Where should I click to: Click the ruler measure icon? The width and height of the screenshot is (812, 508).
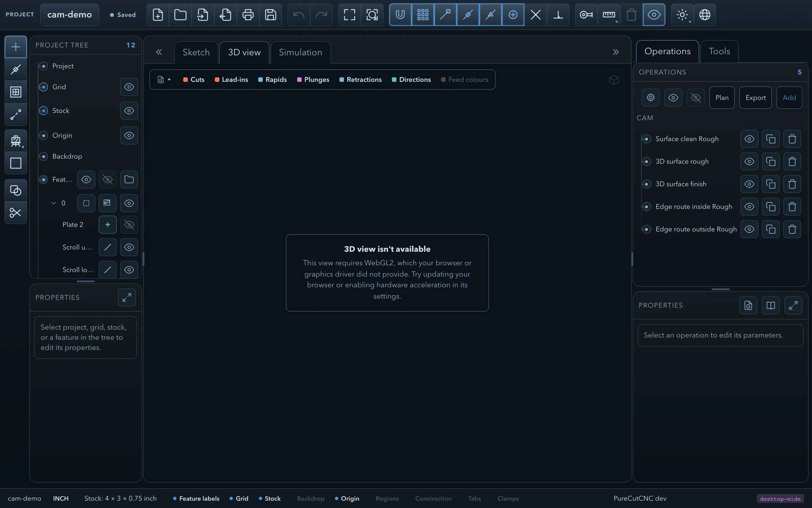(x=609, y=15)
